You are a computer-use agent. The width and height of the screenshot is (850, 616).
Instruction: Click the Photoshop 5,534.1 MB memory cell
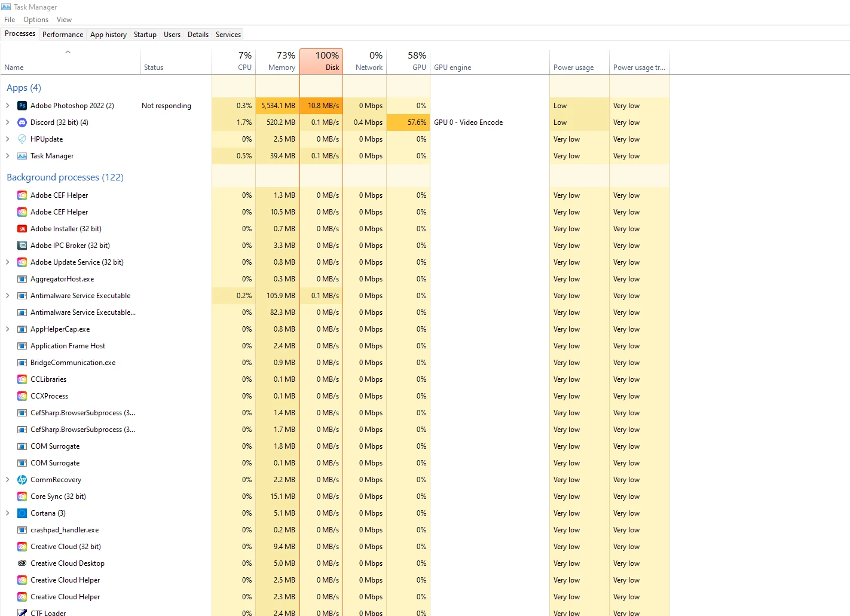pos(277,106)
